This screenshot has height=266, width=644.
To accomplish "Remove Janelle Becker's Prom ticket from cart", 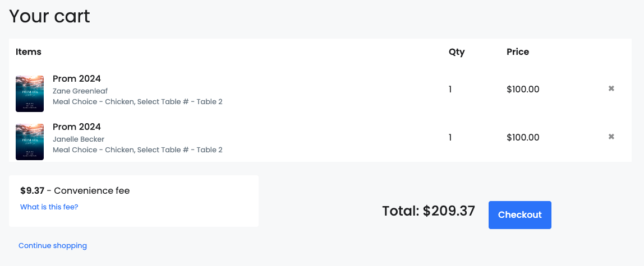I will coord(611,137).
